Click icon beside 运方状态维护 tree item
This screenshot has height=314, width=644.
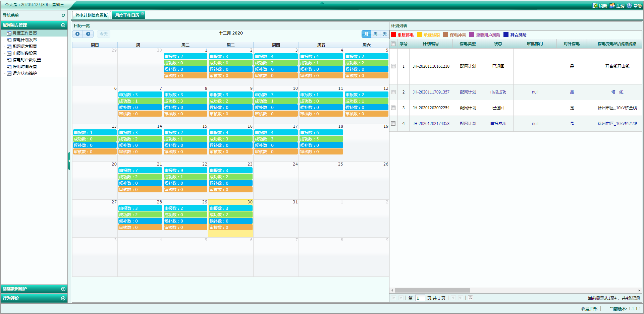[x=9, y=73]
